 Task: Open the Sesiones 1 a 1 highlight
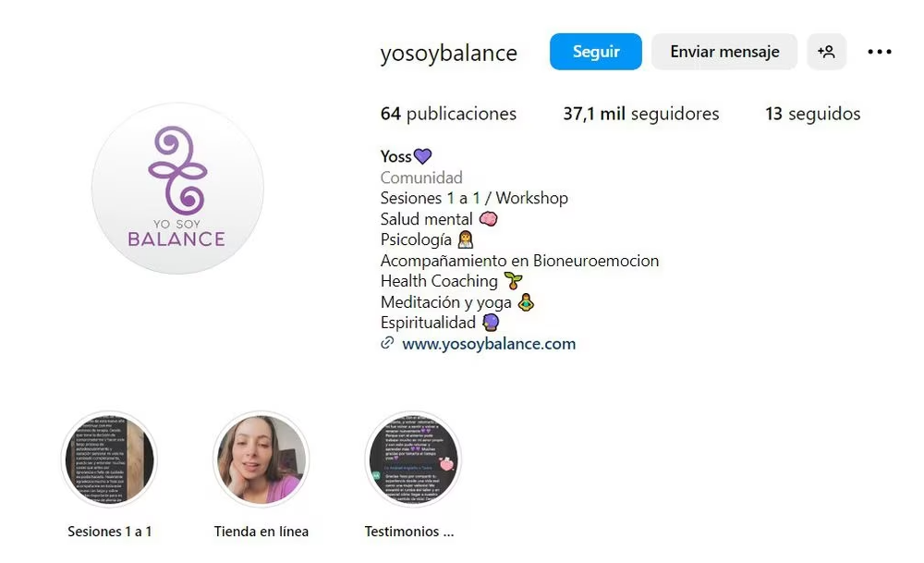coord(109,459)
